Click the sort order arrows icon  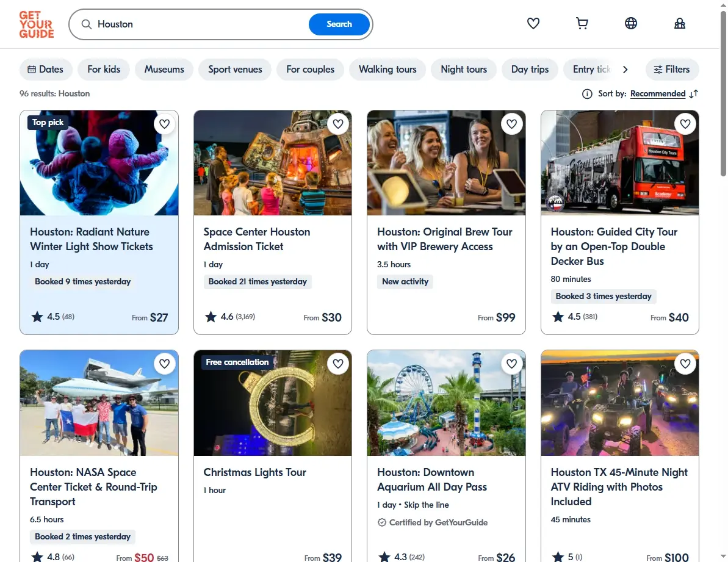coord(694,94)
